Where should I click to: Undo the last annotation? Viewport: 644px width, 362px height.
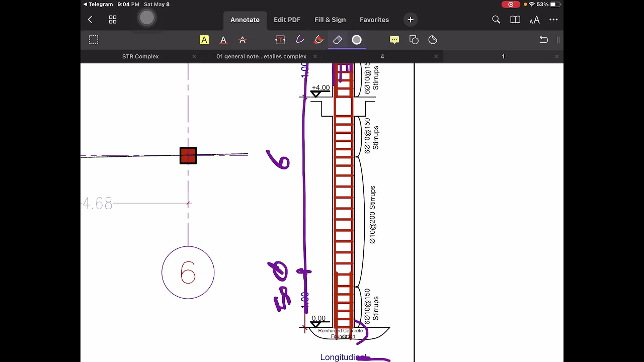(x=543, y=40)
